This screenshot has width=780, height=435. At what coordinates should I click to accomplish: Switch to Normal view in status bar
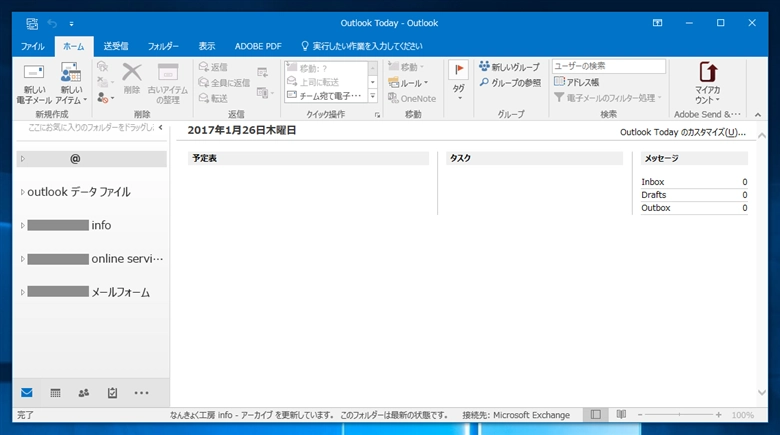[595, 415]
